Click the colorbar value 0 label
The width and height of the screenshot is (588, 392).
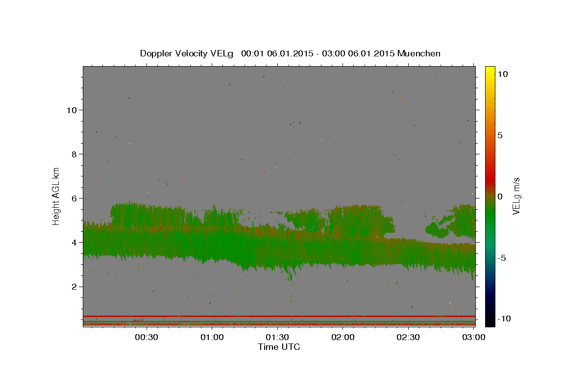500,196
